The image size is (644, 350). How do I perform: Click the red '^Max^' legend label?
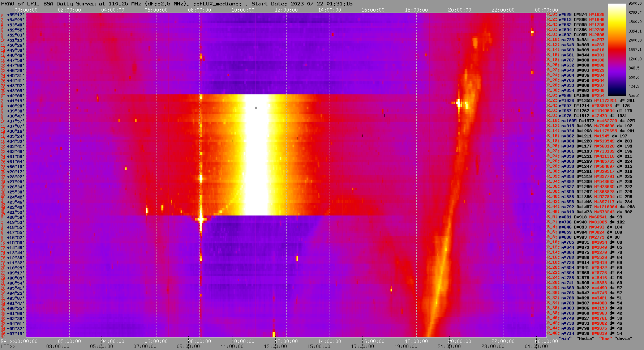[x=605, y=339]
